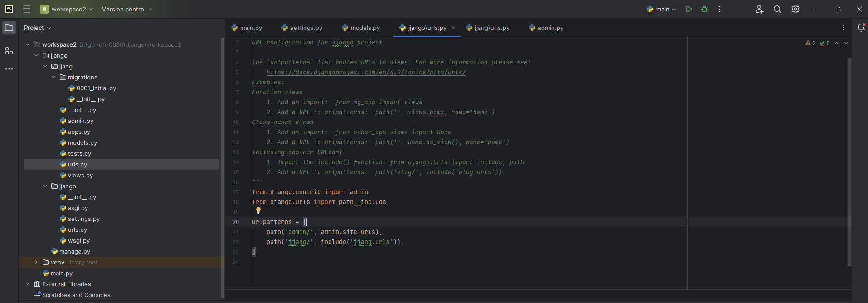Close the jjango\urls.py tab
This screenshot has height=303, width=868.
point(453,28)
